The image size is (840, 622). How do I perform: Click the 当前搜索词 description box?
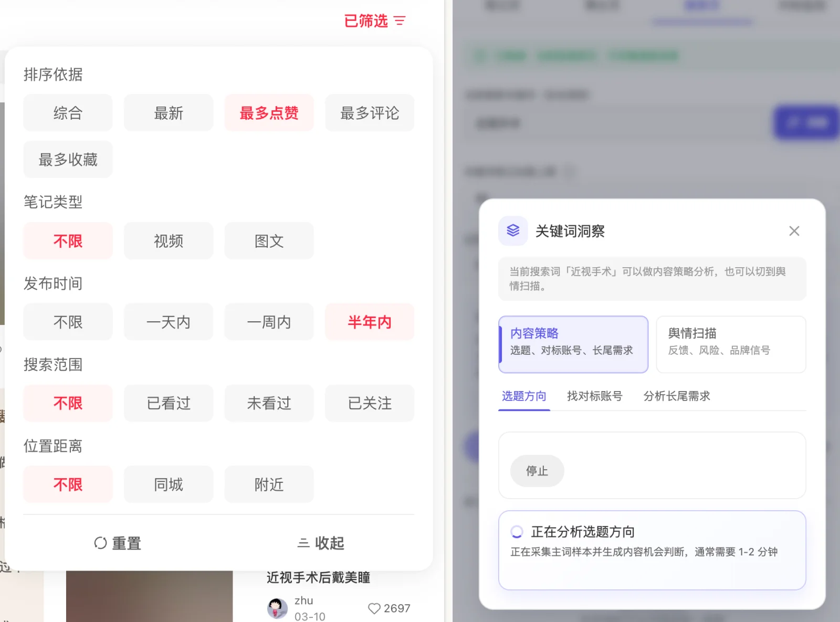click(652, 279)
